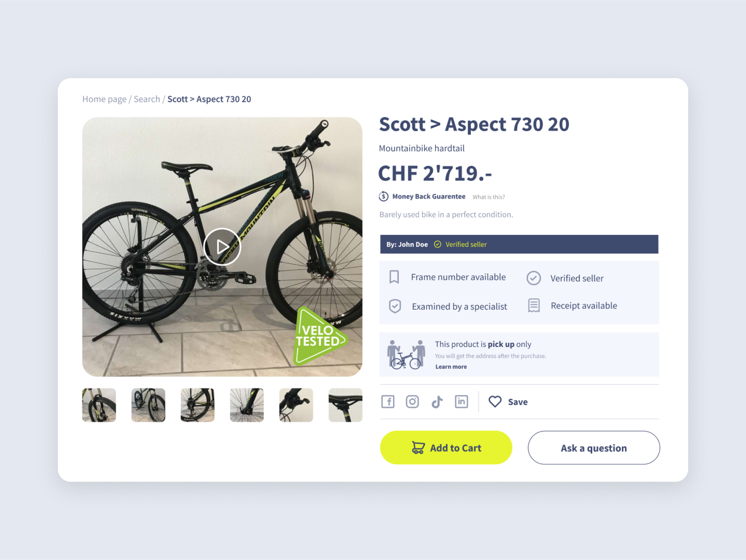Open the Ask a question button

[593, 448]
